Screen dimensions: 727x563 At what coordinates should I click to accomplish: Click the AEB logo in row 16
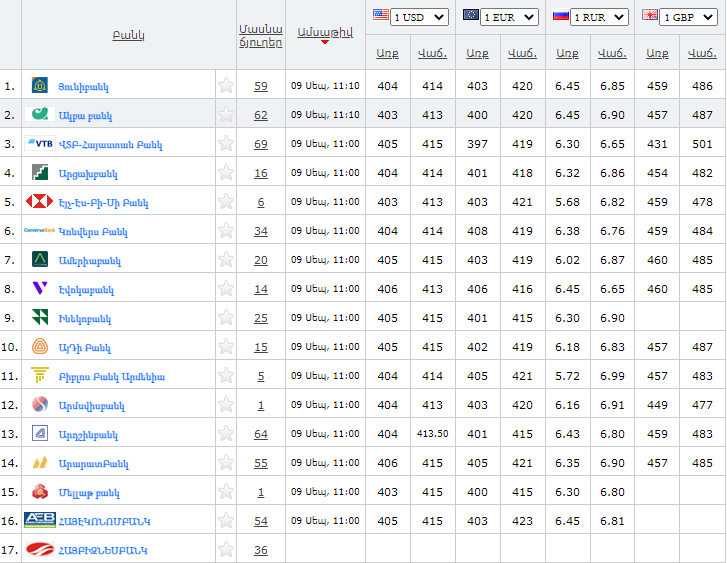tap(40, 521)
